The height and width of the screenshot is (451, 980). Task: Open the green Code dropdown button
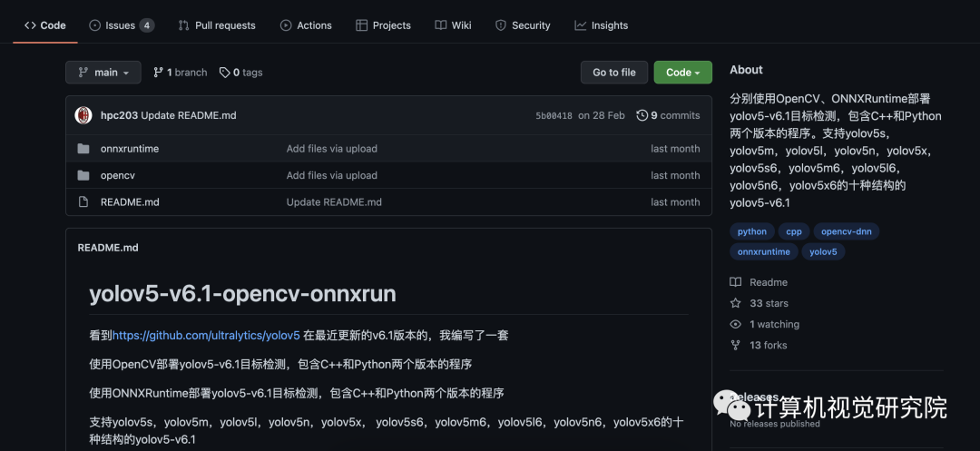(682, 73)
